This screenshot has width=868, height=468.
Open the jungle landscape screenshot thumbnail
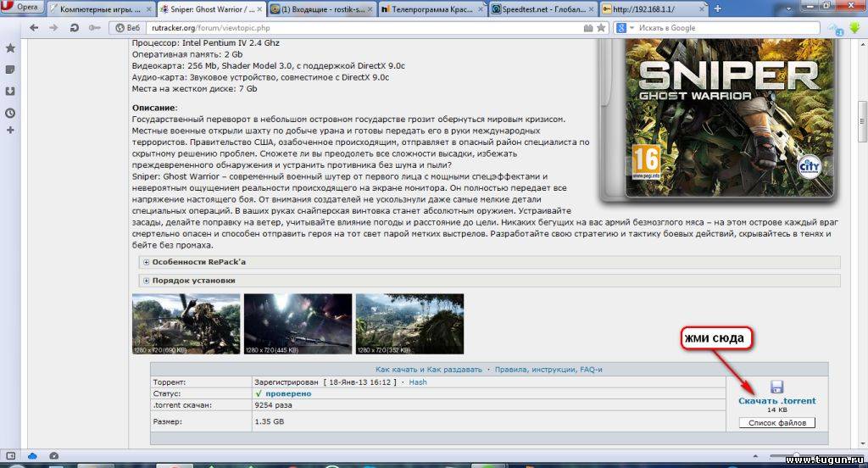(409, 324)
